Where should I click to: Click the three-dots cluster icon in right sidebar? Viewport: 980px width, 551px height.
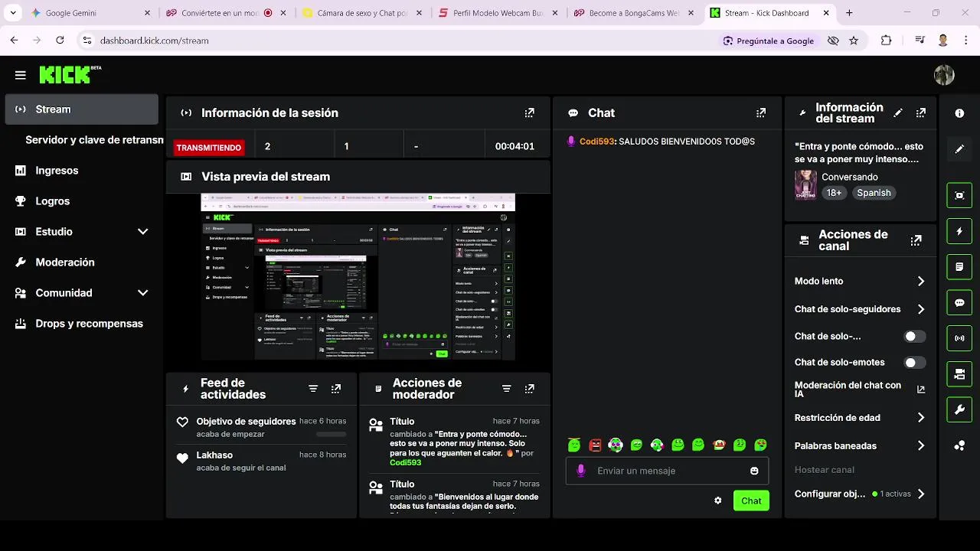[x=959, y=445]
